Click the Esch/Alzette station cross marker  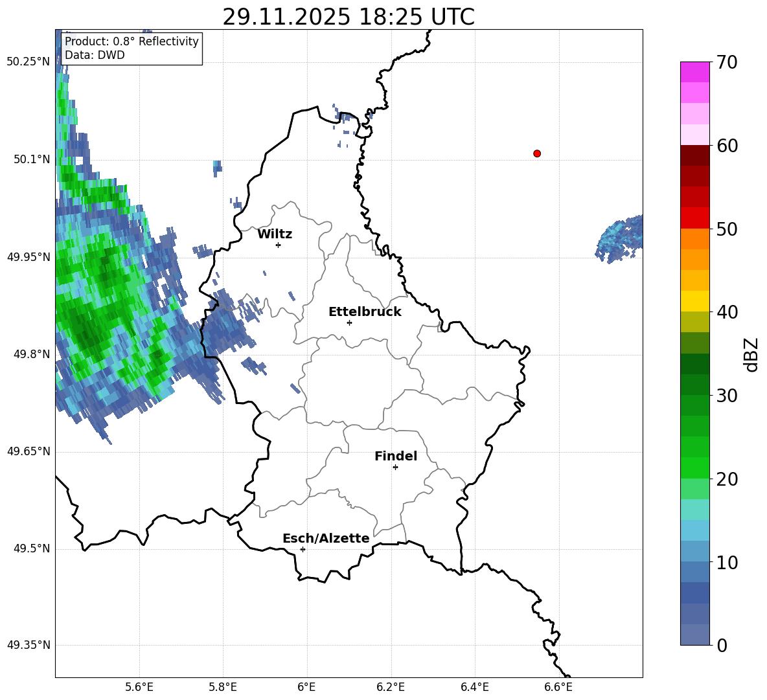coord(303,549)
